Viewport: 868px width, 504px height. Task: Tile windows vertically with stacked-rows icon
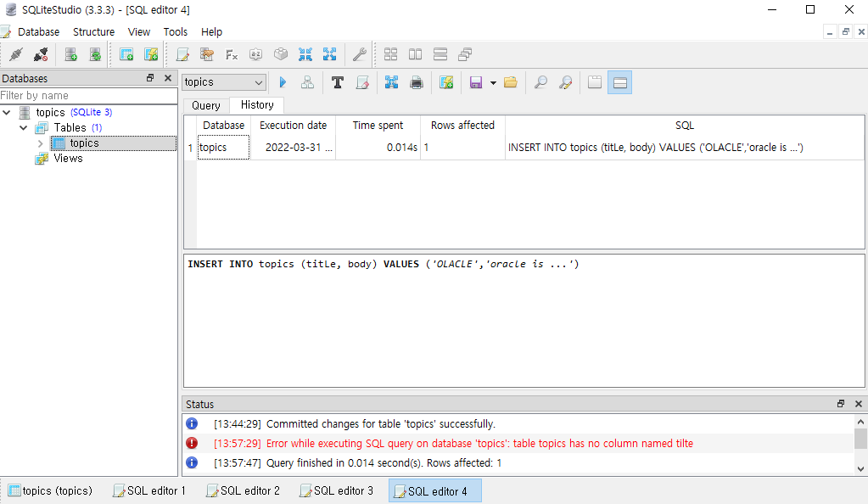pyautogui.click(x=440, y=54)
